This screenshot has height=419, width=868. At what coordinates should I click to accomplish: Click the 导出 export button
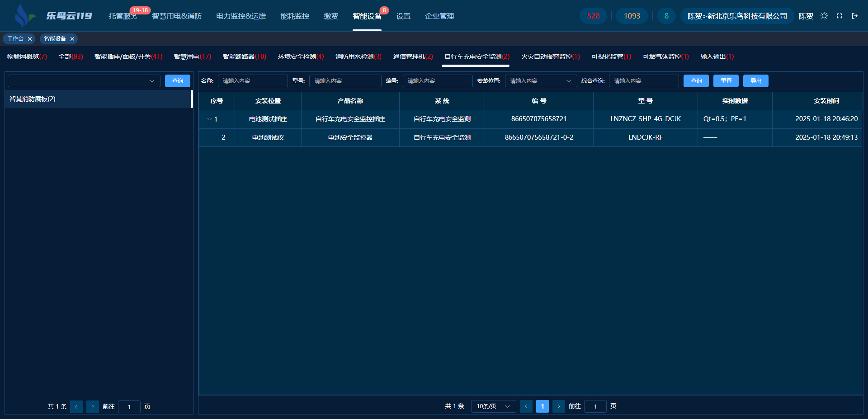tap(756, 81)
